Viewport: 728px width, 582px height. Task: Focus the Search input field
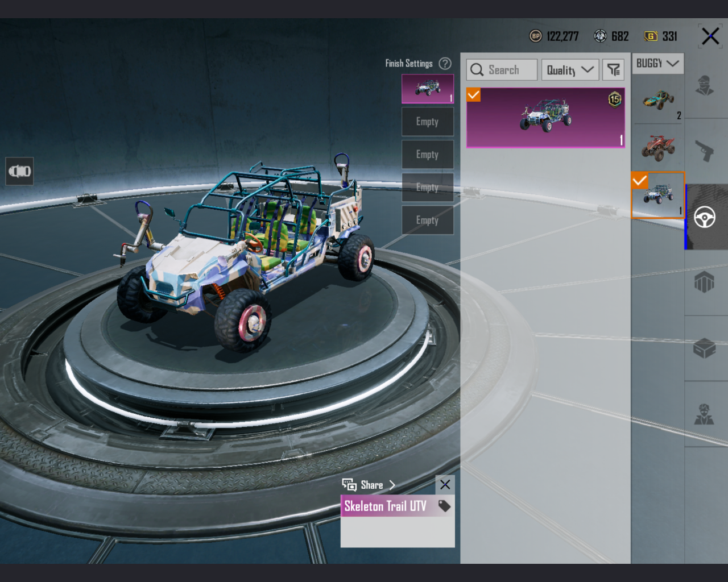pos(502,70)
